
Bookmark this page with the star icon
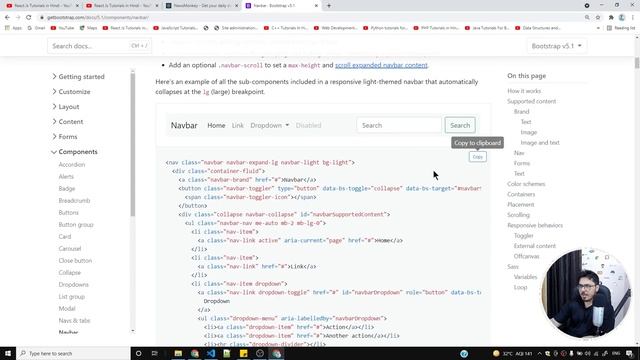[598, 18]
